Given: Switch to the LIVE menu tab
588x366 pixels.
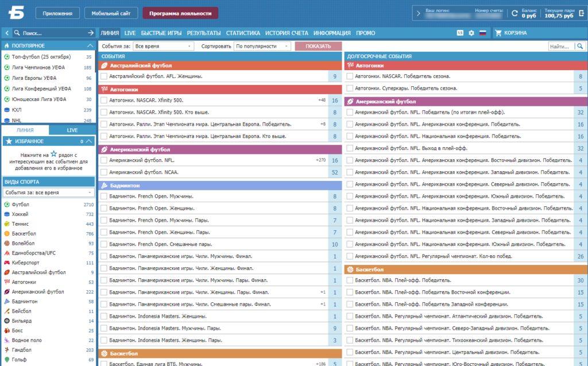Looking at the screenshot, I should (x=130, y=33).
